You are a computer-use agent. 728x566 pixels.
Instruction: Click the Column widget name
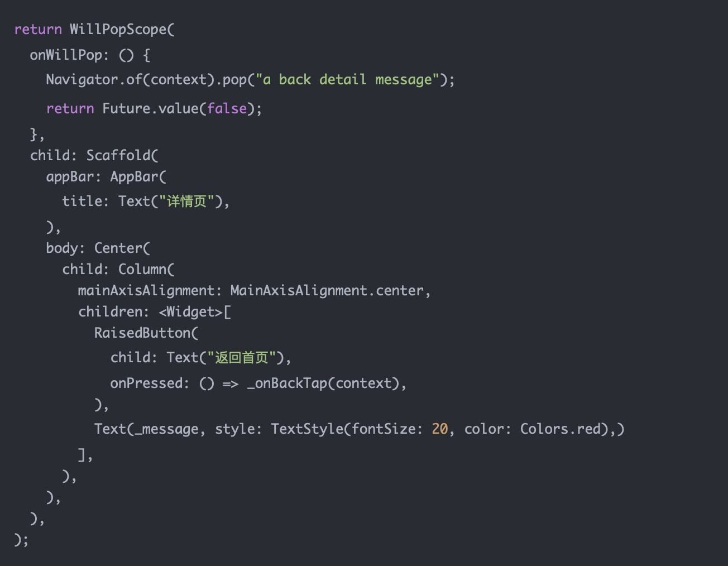142,270
